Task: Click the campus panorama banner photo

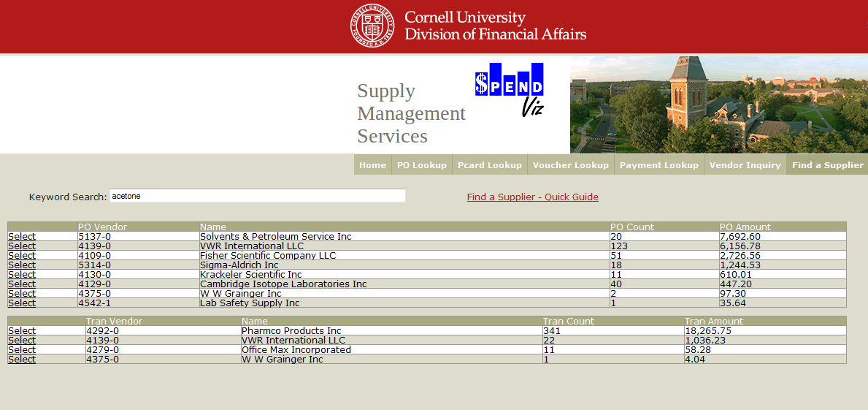Action: [x=719, y=105]
